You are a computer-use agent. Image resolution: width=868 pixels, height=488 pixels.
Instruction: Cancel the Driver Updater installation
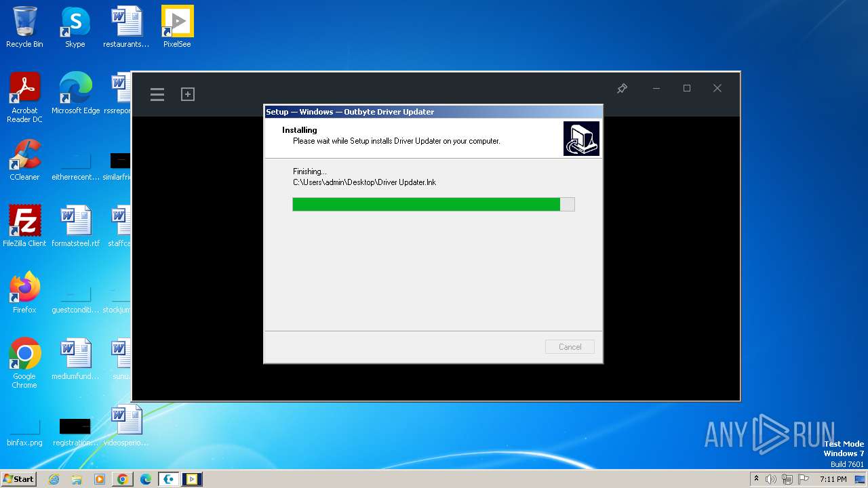point(570,347)
